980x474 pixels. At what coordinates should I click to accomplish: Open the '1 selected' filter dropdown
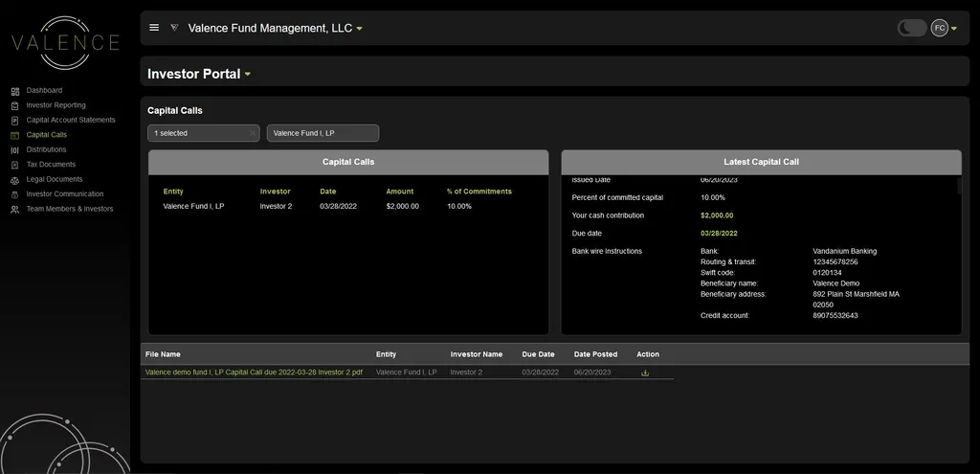tap(196, 133)
